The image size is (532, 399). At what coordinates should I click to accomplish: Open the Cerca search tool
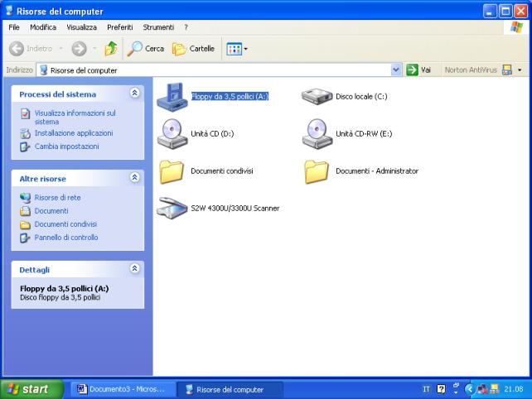pyautogui.click(x=146, y=49)
